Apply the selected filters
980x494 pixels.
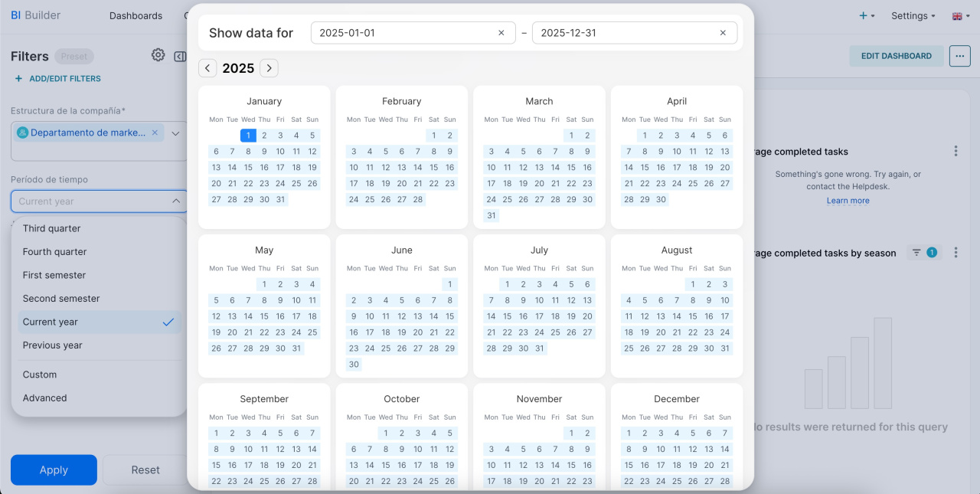(x=54, y=469)
